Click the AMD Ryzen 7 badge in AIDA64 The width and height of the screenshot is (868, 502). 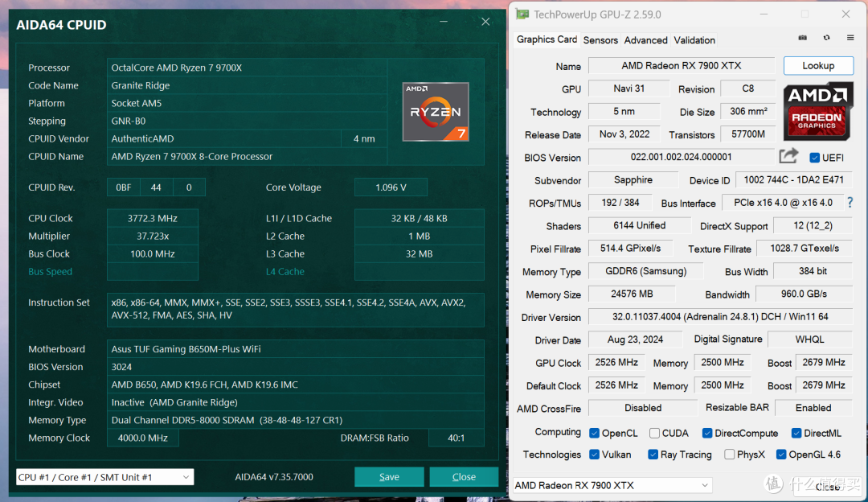pos(436,112)
